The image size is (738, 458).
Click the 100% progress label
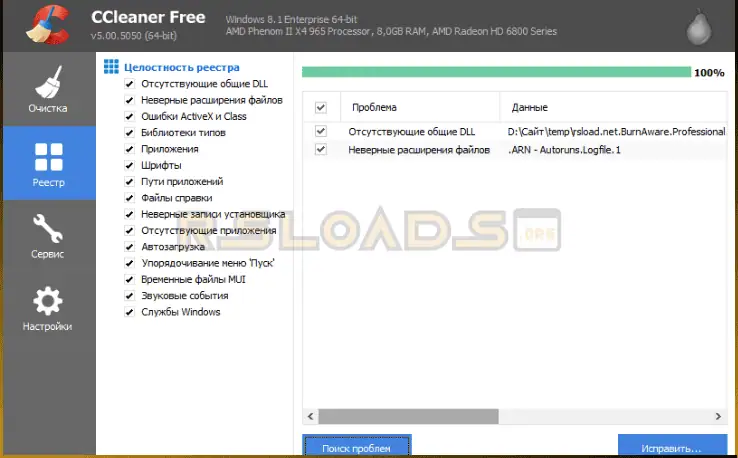(x=709, y=72)
